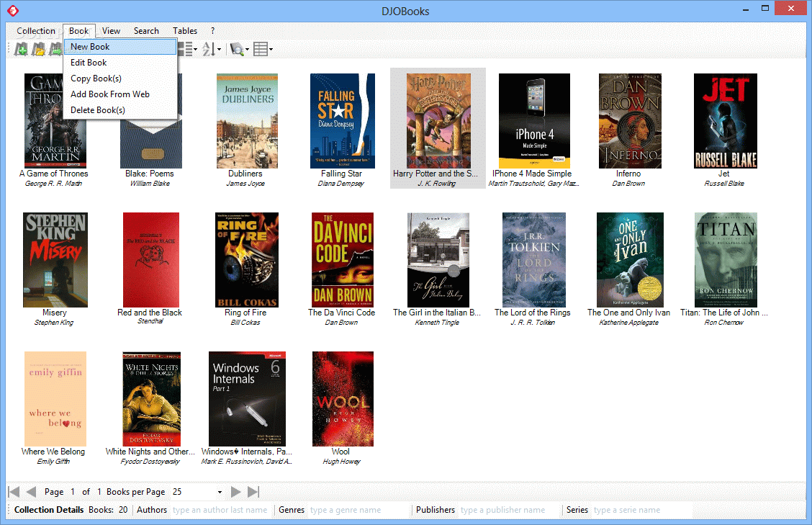The width and height of the screenshot is (812, 525).
Task: Close the open Book menu
Action: [78, 30]
